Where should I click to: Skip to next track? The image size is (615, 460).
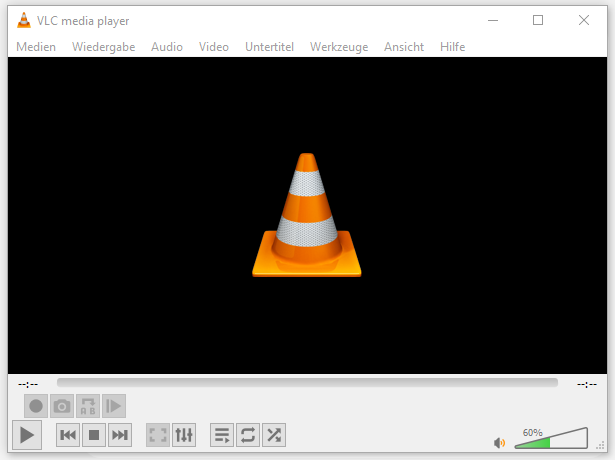coord(120,435)
